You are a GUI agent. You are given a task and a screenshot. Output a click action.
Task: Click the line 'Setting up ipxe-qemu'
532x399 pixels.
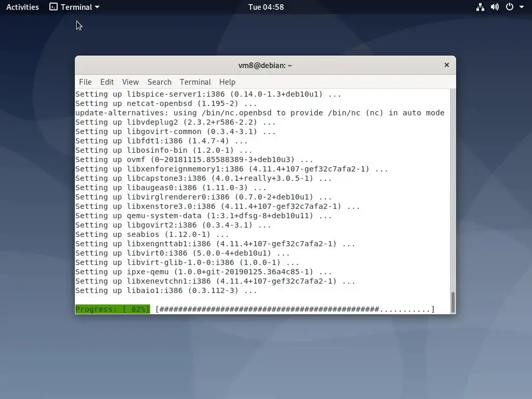(203, 272)
